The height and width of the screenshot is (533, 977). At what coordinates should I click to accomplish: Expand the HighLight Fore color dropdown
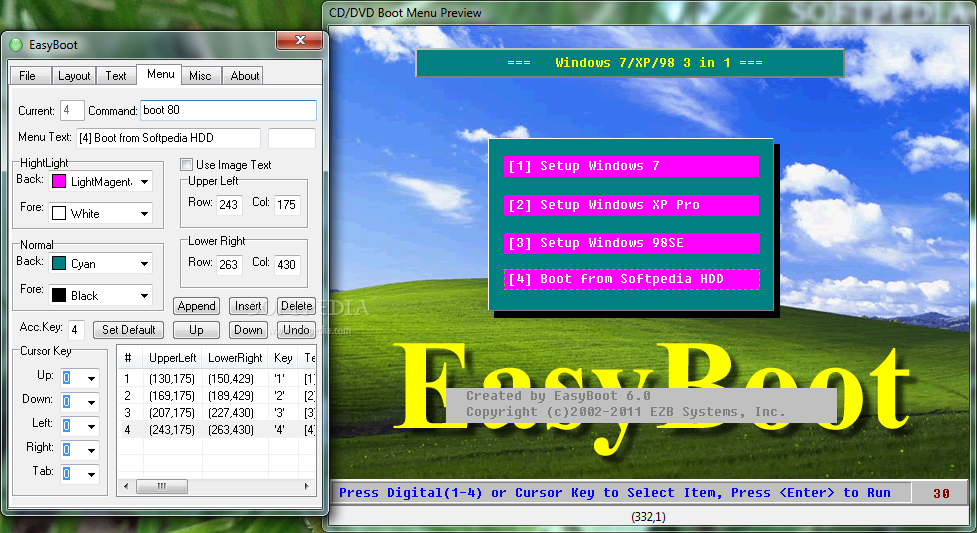[145, 214]
